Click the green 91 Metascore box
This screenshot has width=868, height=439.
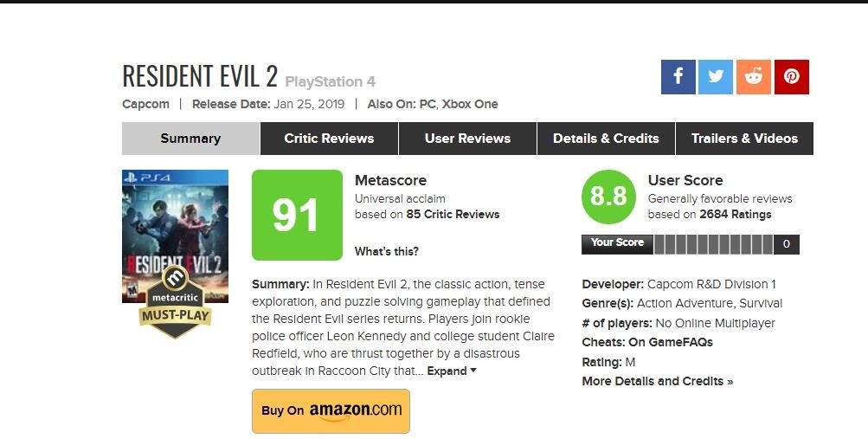[297, 215]
